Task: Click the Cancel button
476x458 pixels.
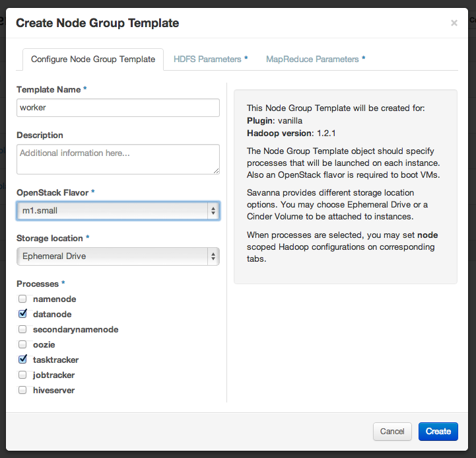Action: coord(392,432)
